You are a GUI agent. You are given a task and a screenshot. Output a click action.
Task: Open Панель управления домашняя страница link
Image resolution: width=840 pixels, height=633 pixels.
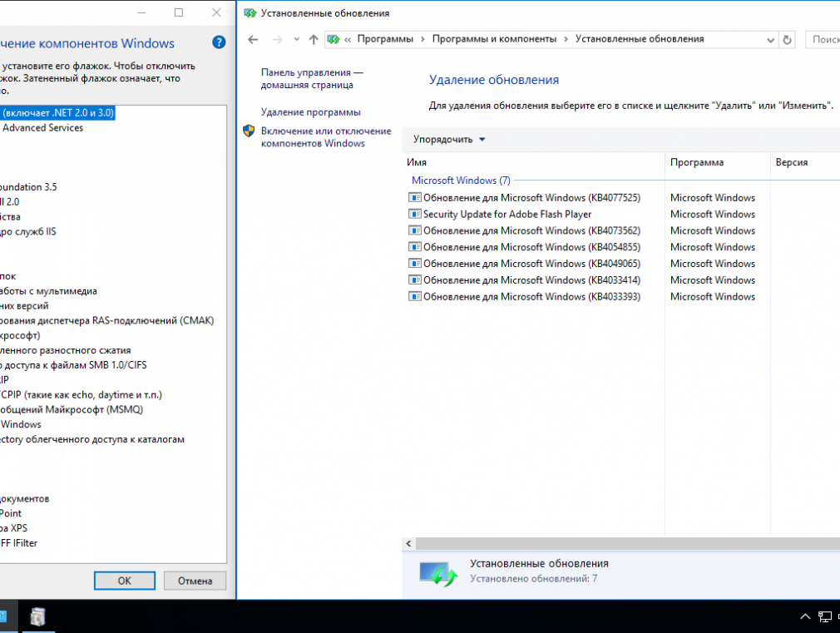click(x=312, y=79)
